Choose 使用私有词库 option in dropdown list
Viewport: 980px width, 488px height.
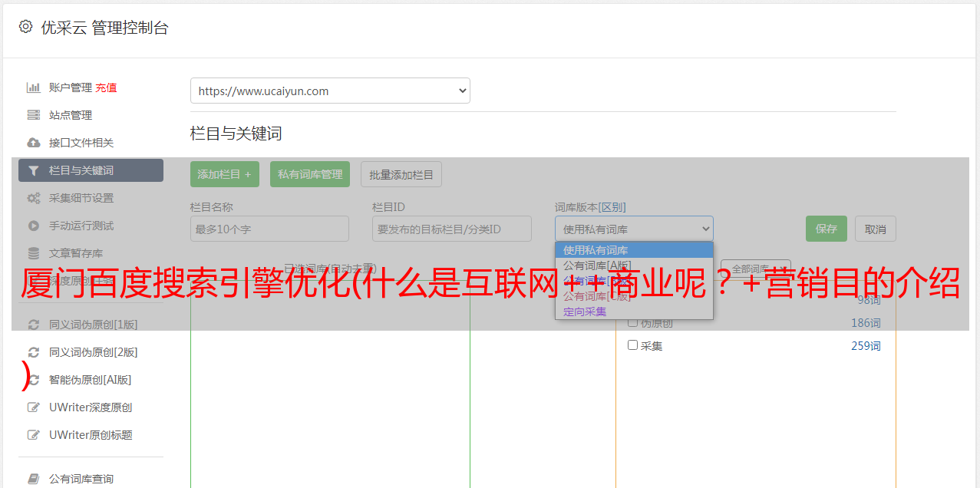(634, 250)
